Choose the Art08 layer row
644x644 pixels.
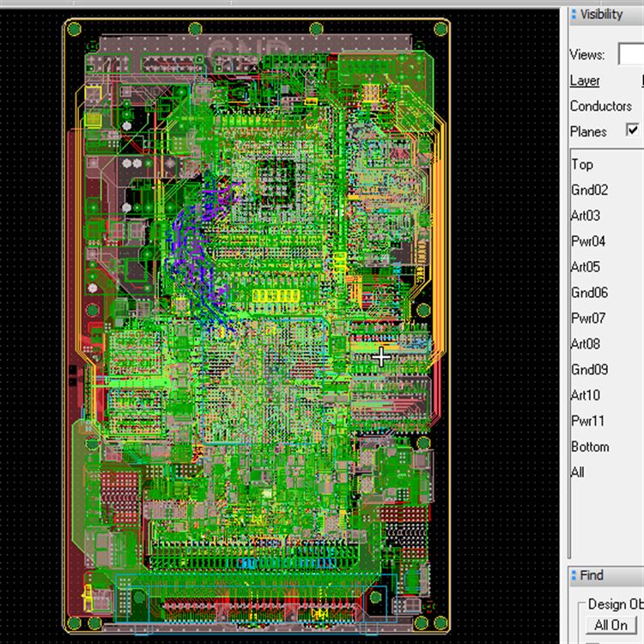pyautogui.click(x=586, y=344)
